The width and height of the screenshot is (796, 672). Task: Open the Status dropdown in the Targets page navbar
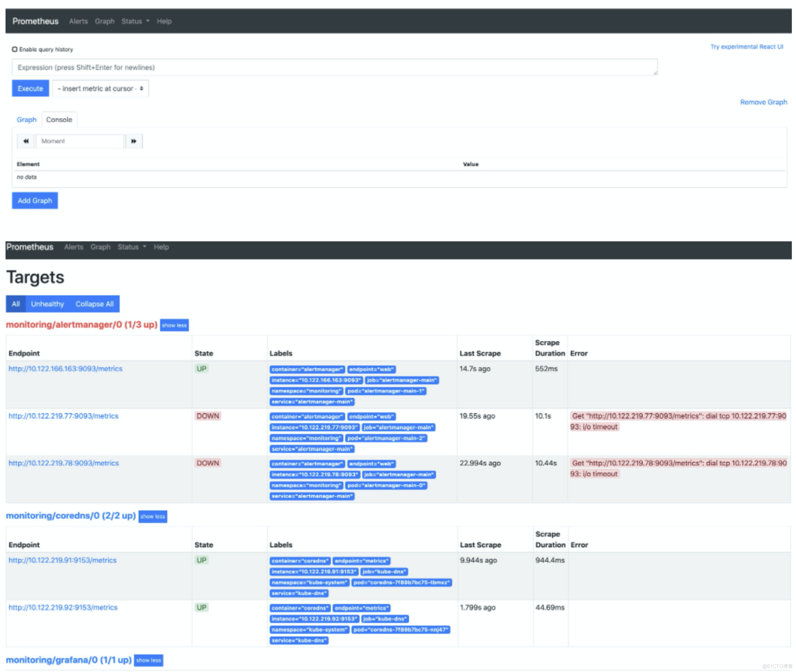pyautogui.click(x=132, y=247)
